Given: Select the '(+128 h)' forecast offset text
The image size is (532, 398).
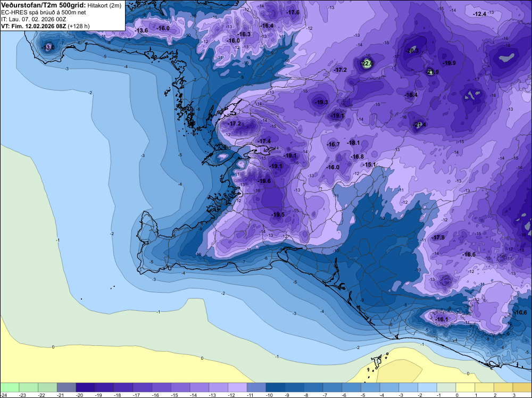Looking at the screenshot, I should (x=79, y=26).
